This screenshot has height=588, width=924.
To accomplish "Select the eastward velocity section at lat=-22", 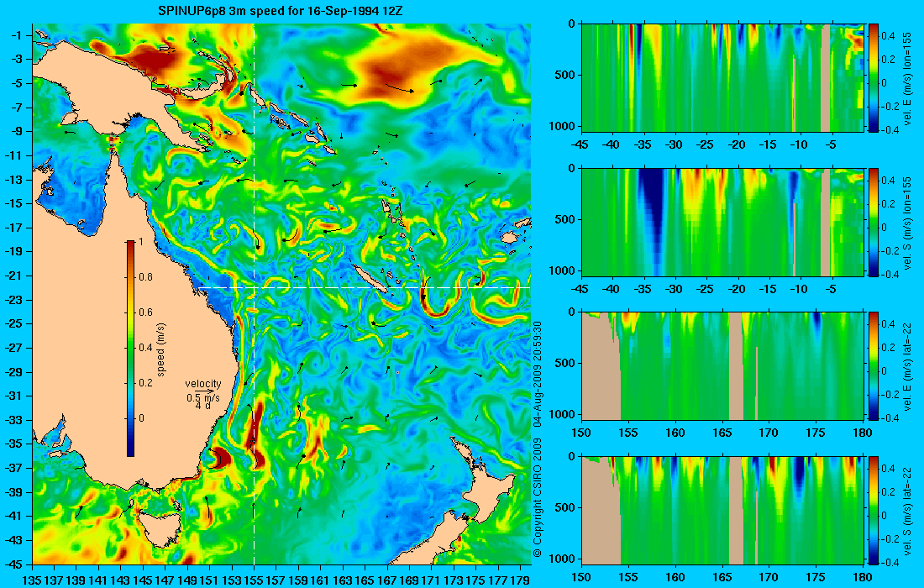I will (722, 366).
